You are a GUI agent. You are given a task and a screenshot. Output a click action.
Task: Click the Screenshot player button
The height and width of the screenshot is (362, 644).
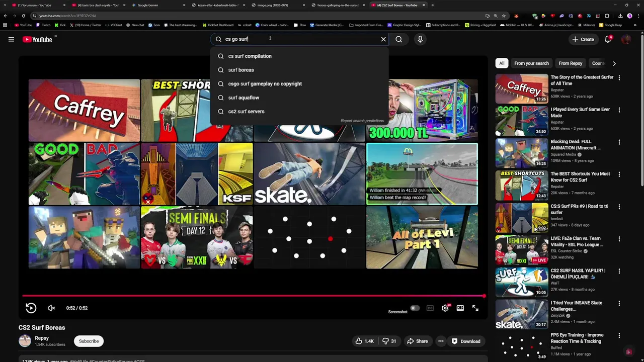click(x=397, y=312)
